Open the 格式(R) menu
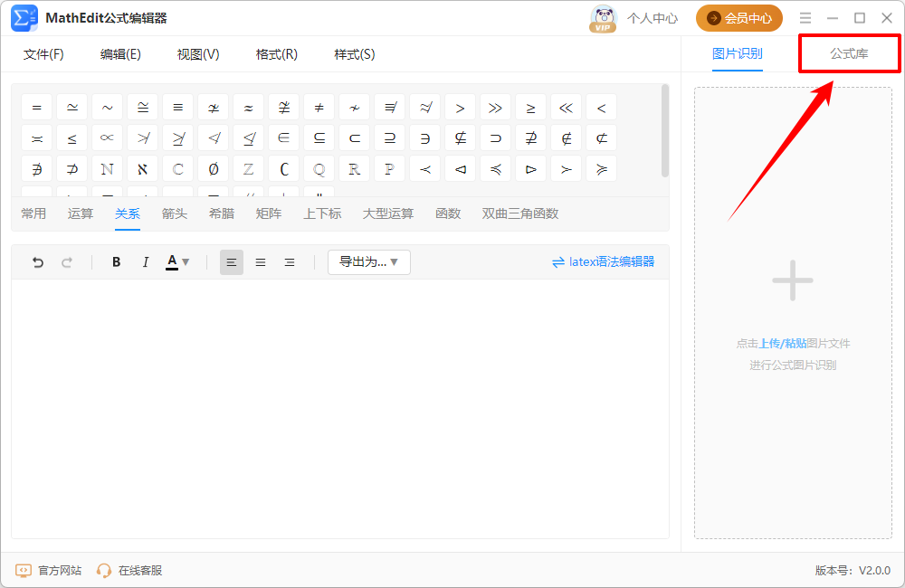Screen dimensions: 905x588 click(x=276, y=54)
